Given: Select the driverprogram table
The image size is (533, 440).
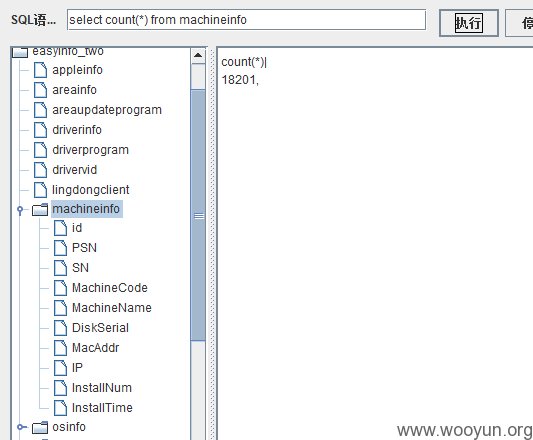Looking at the screenshot, I should 90,150.
